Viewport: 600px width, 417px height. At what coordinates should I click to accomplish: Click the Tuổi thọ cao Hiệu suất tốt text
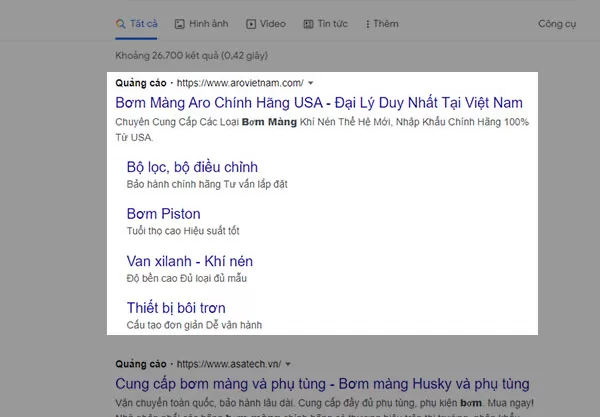pyautogui.click(x=183, y=231)
